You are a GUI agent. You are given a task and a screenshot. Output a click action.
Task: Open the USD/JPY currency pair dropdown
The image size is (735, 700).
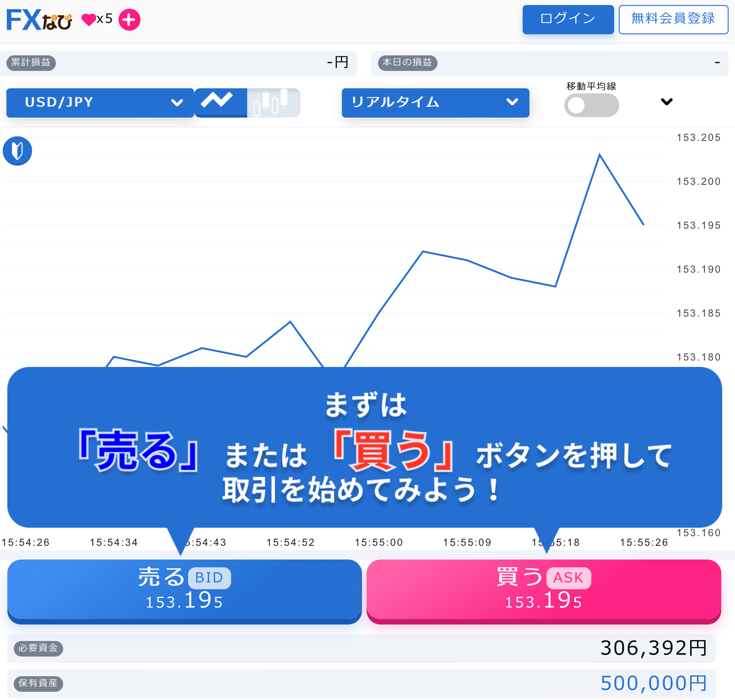pyautogui.click(x=100, y=102)
